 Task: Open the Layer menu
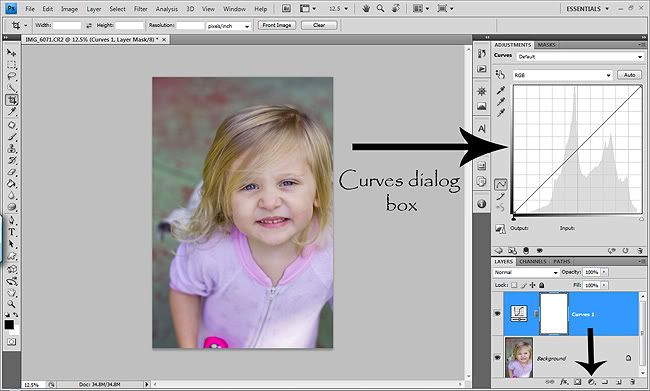[x=94, y=9]
